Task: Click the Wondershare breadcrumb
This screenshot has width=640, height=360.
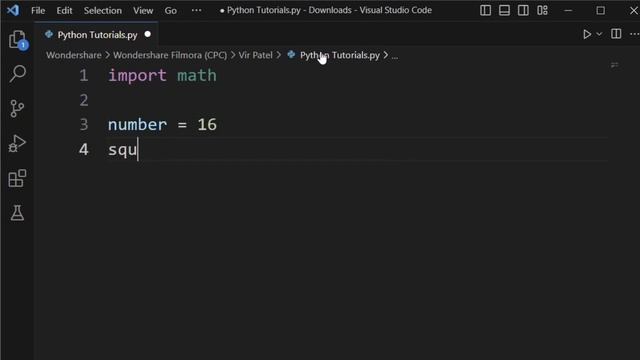Action: click(73, 55)
